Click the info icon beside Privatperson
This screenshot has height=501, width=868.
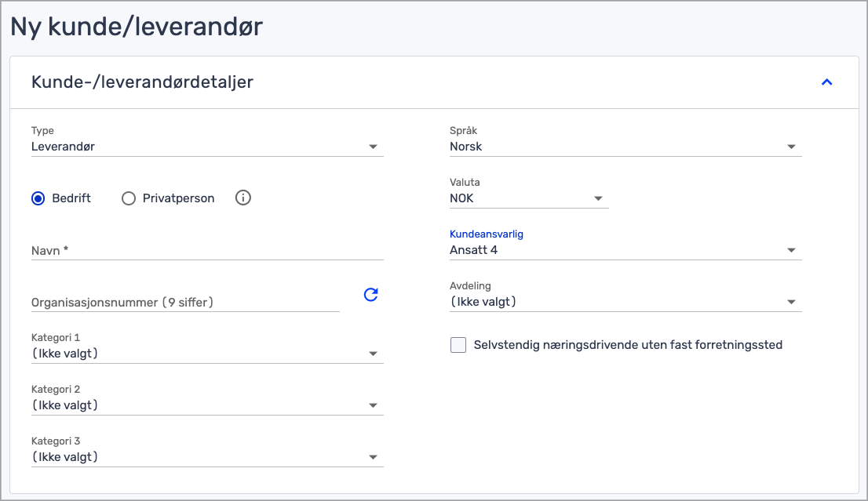click(243, 198)
